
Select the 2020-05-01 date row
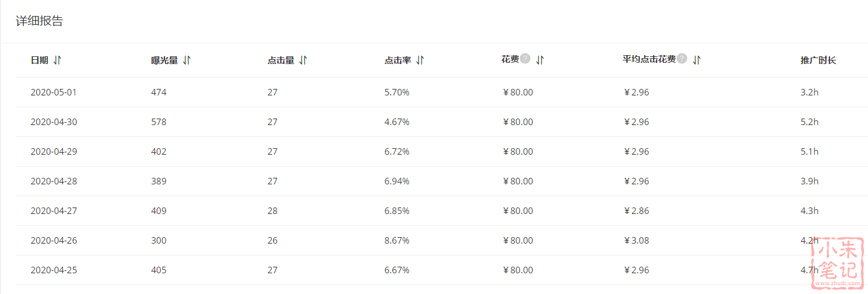pyautogui.click(x=53, y=92)
